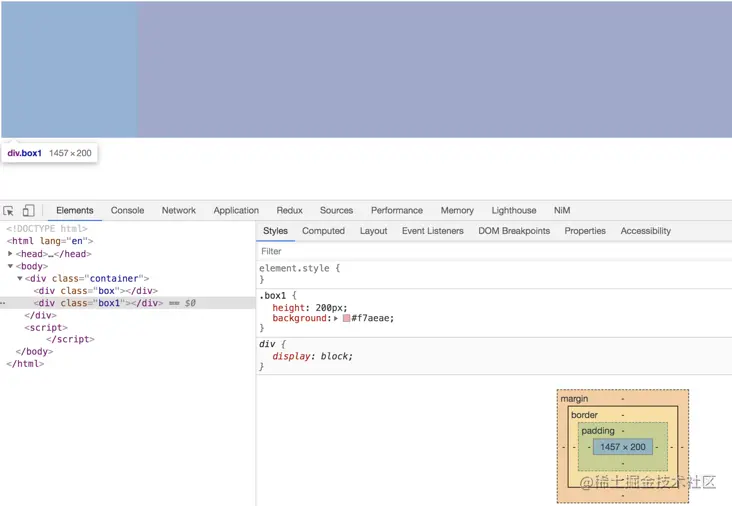The height and width of the screenshot is (506, 732).
Task: Switch to the Sources tab
Action: point(337,211)
